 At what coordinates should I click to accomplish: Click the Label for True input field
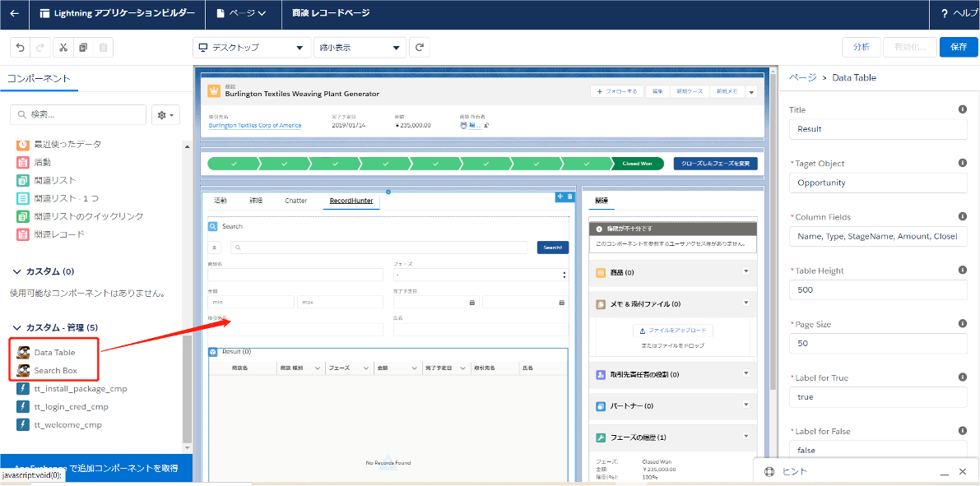878,397
